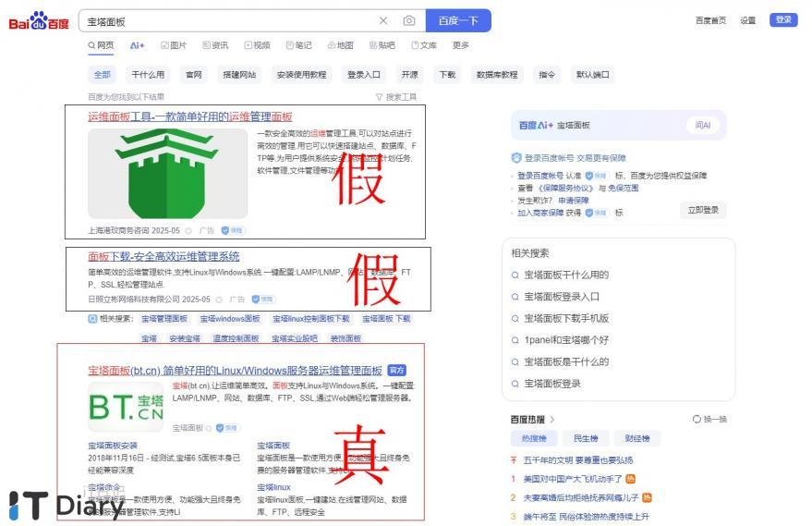Click the Baidu logo
This screenshot has width=812, height=526.
[x=39, y=21]
